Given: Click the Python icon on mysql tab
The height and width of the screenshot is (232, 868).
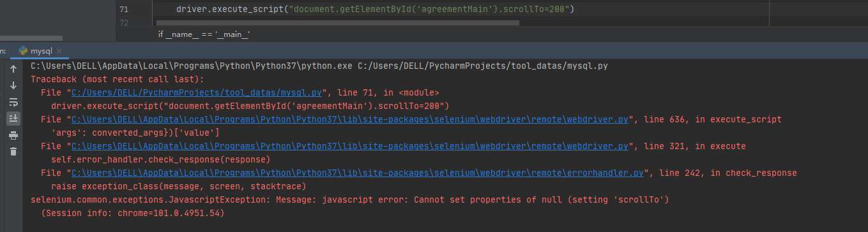Looking at the screenshot, I should coord(24,51).
